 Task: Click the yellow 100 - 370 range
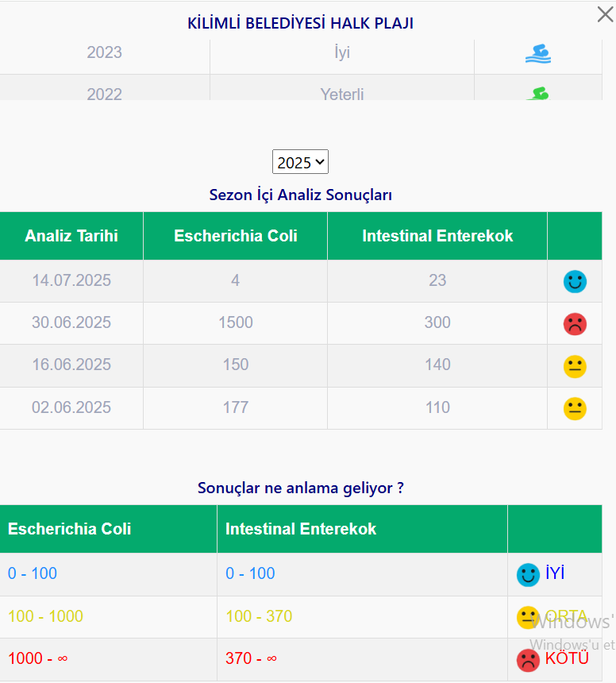[259, 616]
